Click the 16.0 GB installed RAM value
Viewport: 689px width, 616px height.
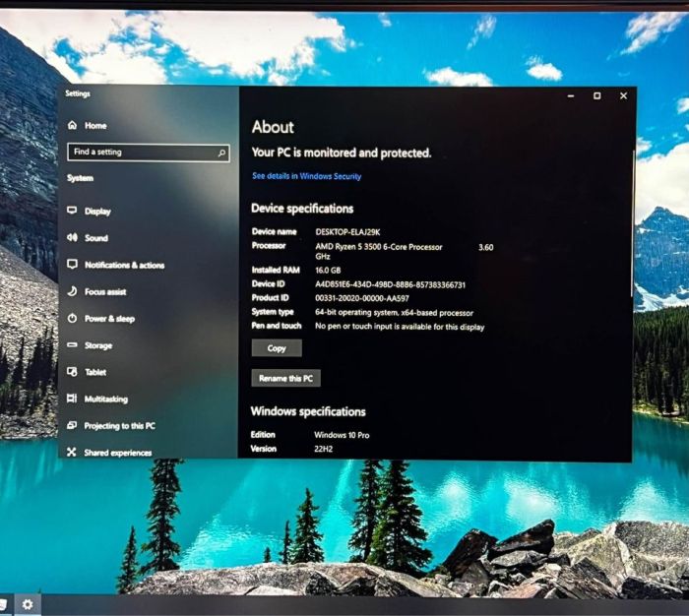[328, 271]
